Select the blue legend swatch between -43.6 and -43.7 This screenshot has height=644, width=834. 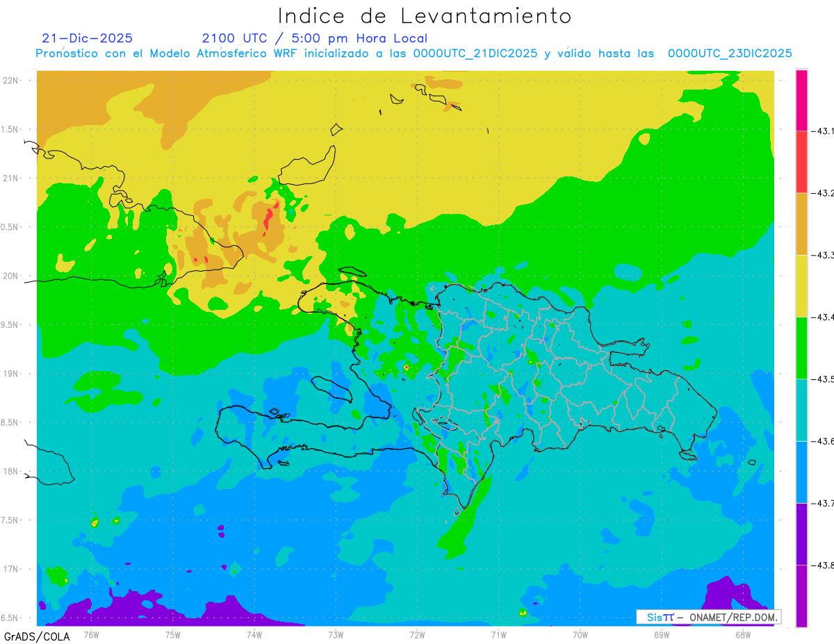coord(801,472)
